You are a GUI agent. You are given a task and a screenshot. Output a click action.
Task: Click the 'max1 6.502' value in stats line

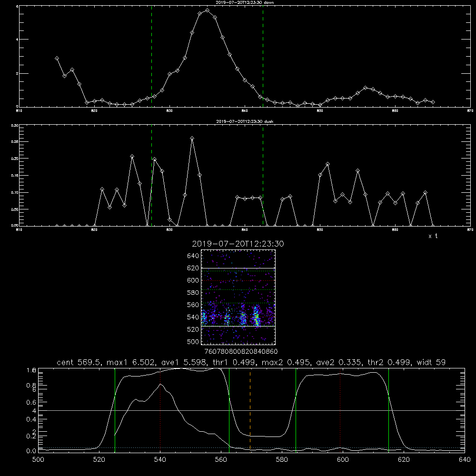point(132,362)
